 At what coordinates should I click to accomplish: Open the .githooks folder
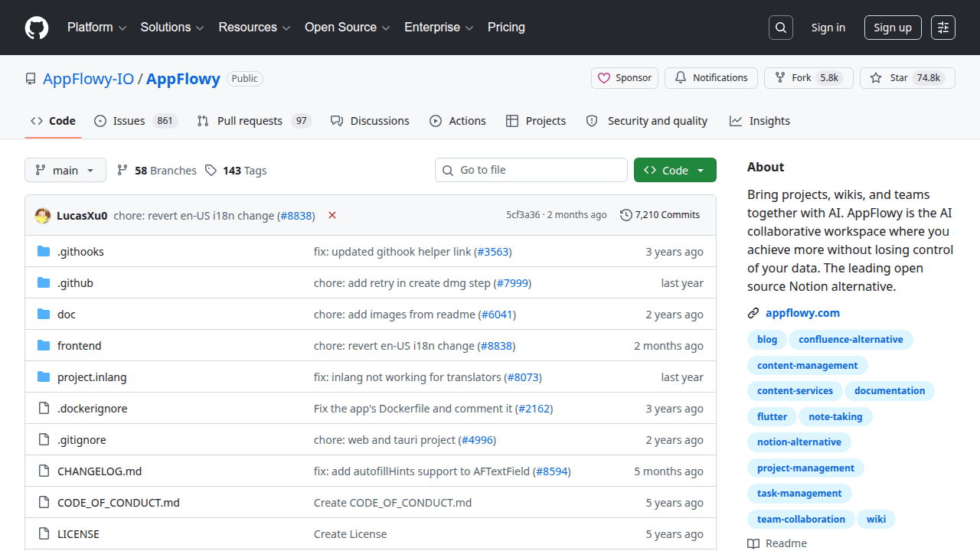pyautogui.click(x=80, y=252)
